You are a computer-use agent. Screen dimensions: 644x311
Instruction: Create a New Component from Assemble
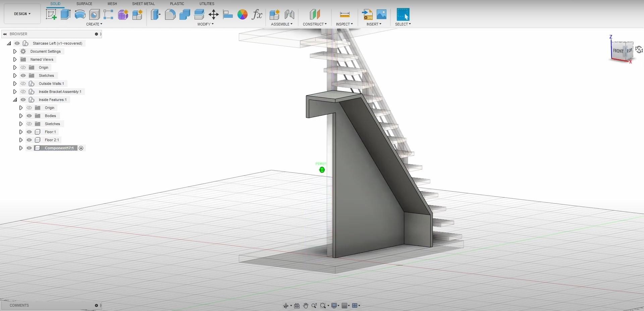tap(274, 14)
